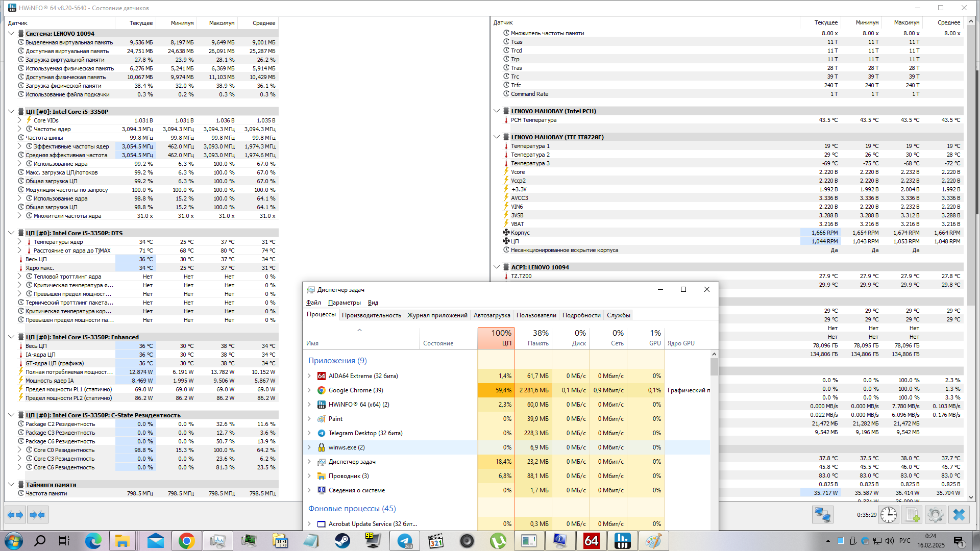Click the Telegram Desktop process icon

(321, 433)
